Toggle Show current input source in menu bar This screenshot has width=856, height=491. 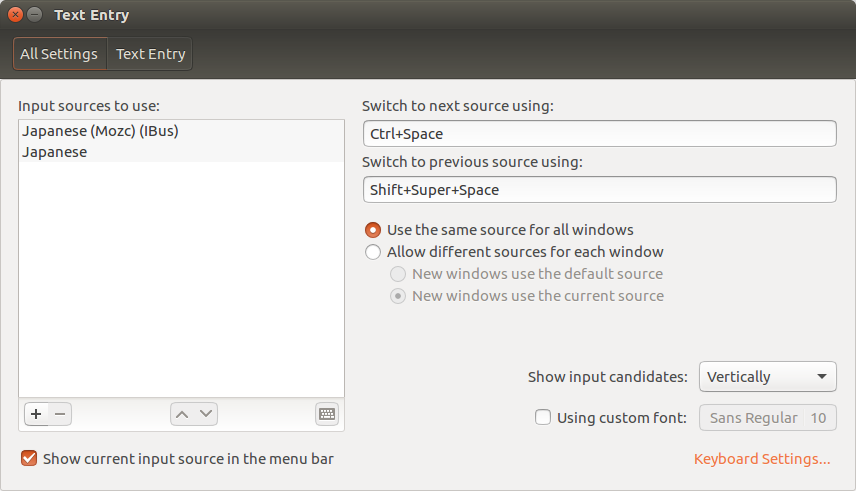[x=29, y=459]
